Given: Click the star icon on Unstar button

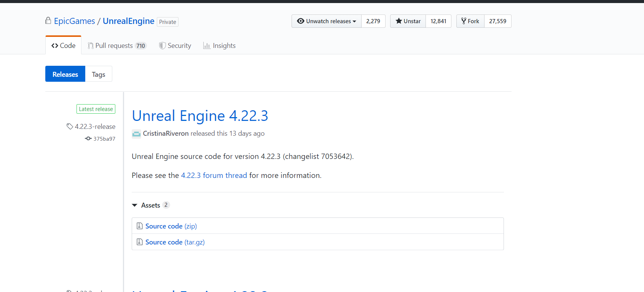Looking at the screenshot, I should tap(399, 21).
